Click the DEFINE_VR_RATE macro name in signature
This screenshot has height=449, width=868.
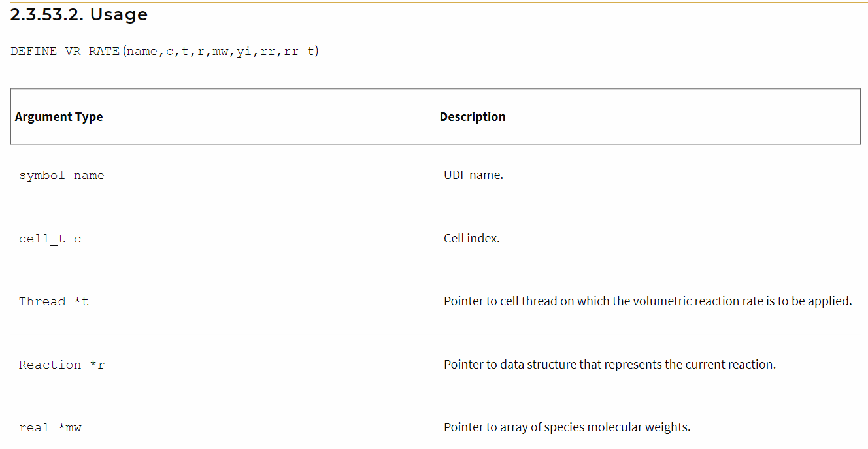point(65,52)
